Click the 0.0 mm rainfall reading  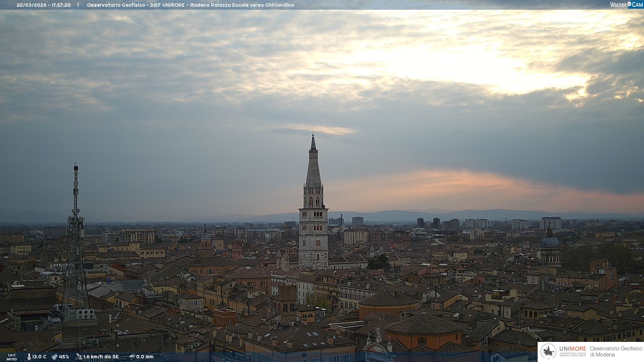[x=145, y=357]
